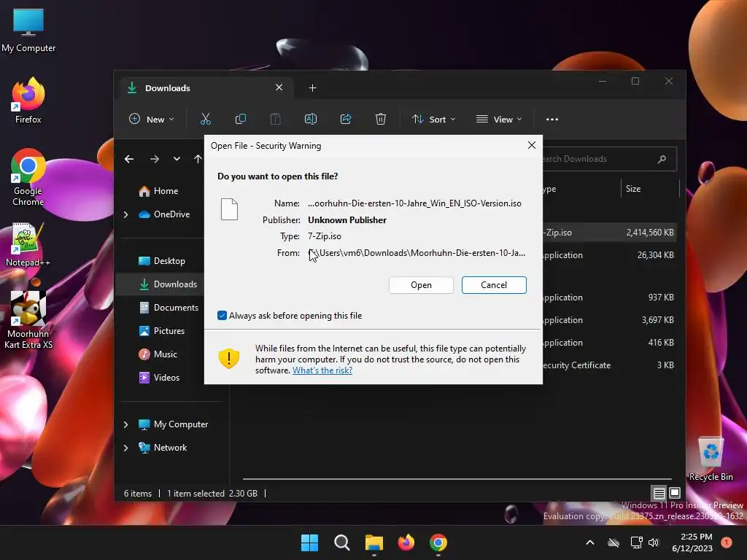This screenshot has width=747, height=560.
Task: Uncheck Always ask before opening this file
Action: pyautogui.click(x=222, y=315)
